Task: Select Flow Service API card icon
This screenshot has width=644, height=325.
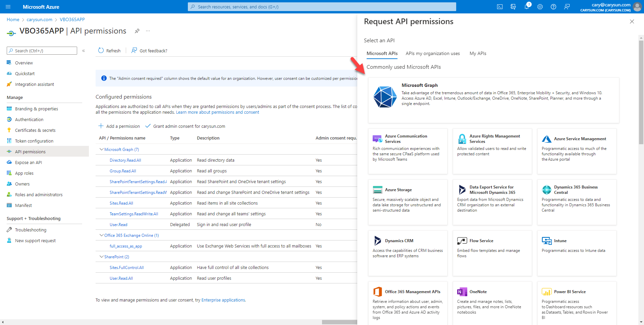Action: [x=462, y=241]
